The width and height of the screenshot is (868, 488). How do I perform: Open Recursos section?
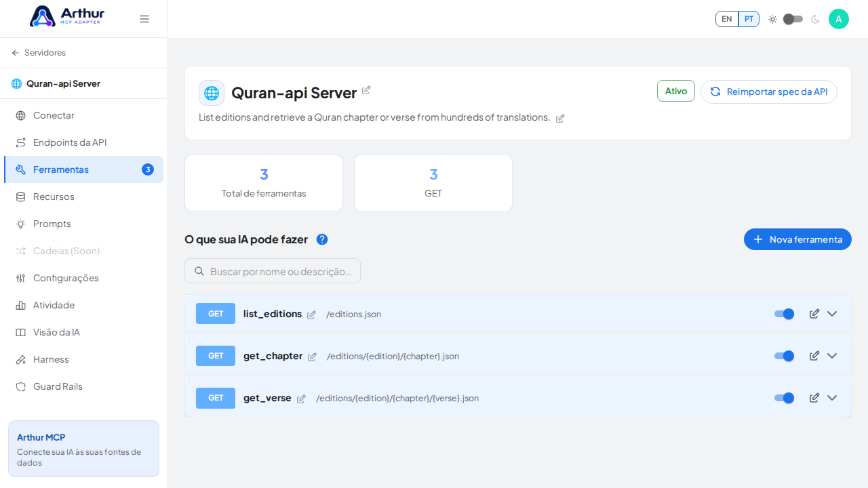tap(83, 197)
